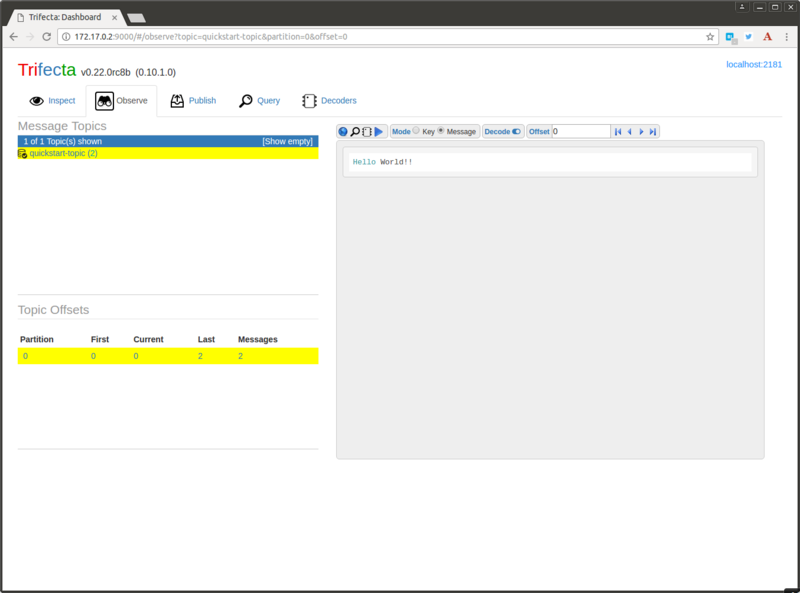Advance to the next message offset
Screen dimensions: 800x593
point(641,132)
